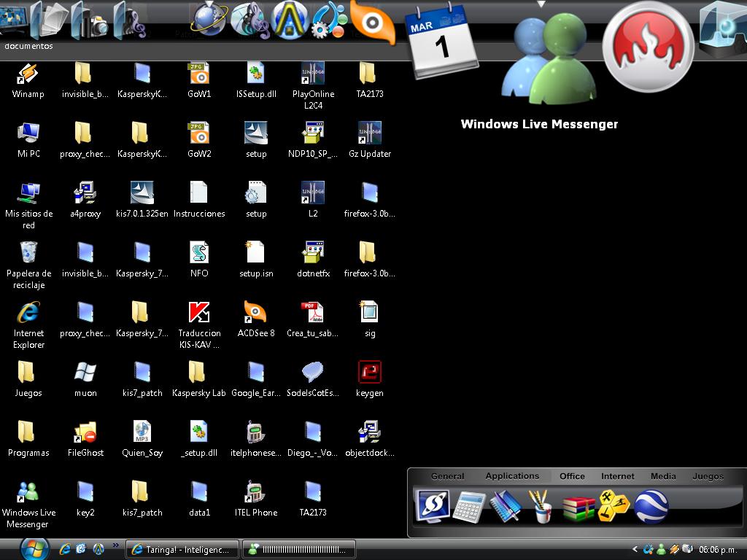Launch ACDSee 8 desktop shortcut
Image resolution: width=747 pixels, height=560 pixels.
coord(255,312)
